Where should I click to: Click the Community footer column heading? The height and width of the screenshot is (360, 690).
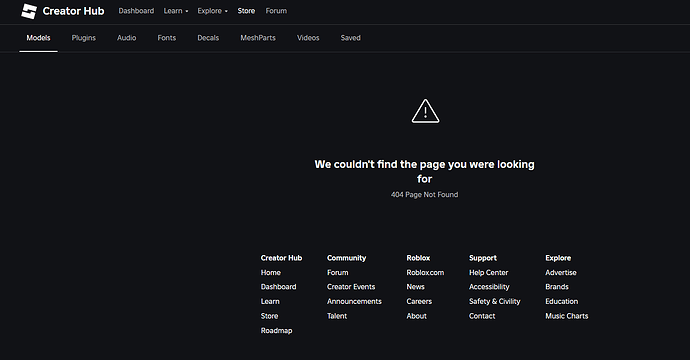pyautogui.click(x=346, y=258)
